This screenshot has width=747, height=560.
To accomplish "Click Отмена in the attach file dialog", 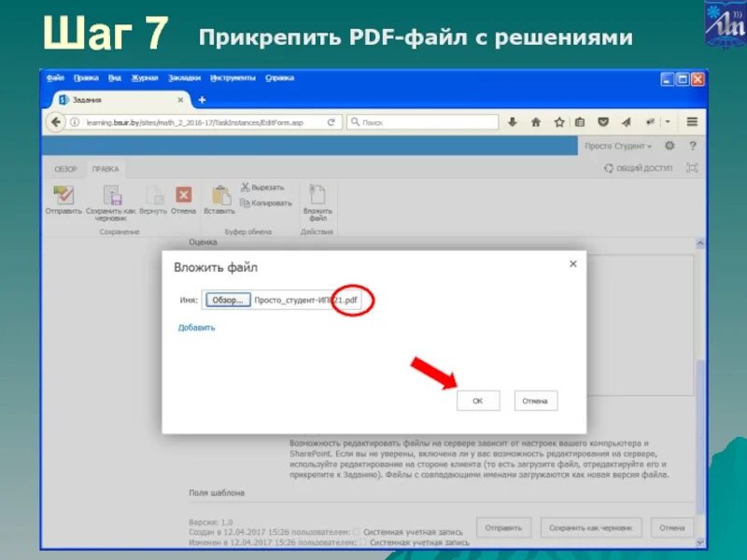I will (x=535, y=400).
